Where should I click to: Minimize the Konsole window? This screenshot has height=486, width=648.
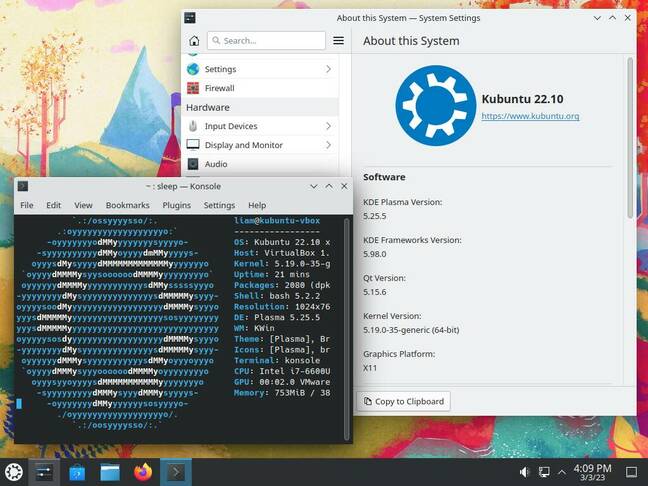314,186
